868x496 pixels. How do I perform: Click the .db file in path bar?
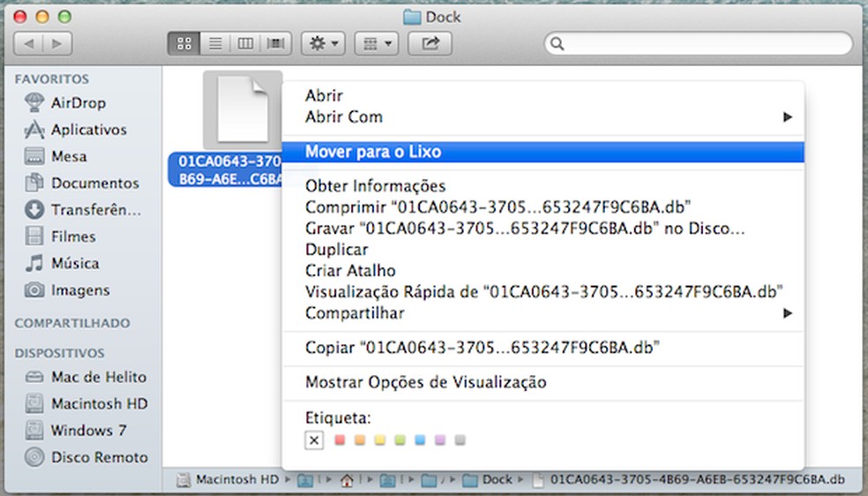688,479
